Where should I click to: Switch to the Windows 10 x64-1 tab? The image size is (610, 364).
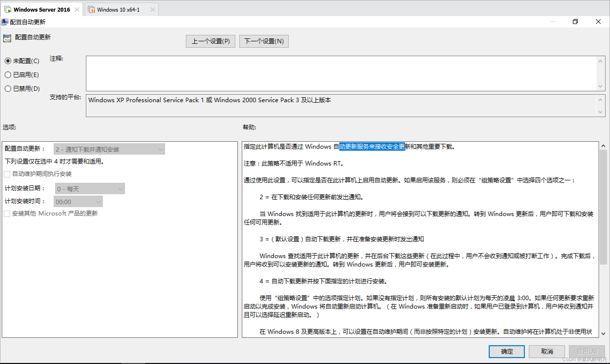(122, 10)
